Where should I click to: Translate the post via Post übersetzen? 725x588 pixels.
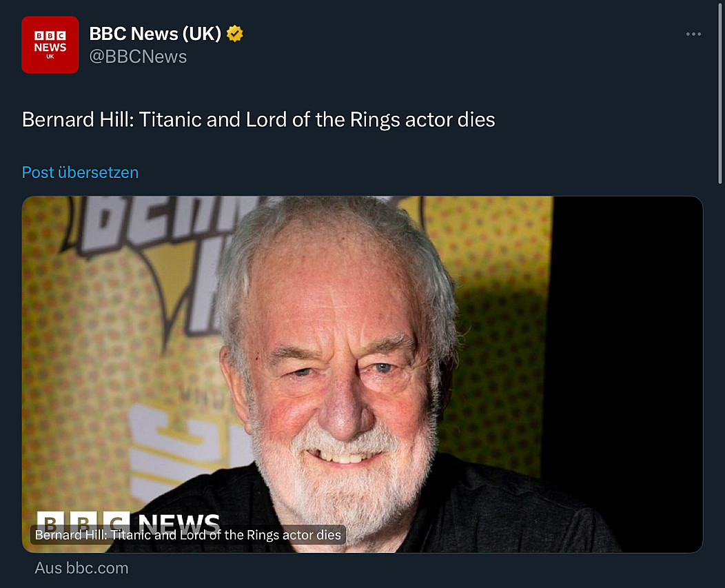click(x=80, y=172)
